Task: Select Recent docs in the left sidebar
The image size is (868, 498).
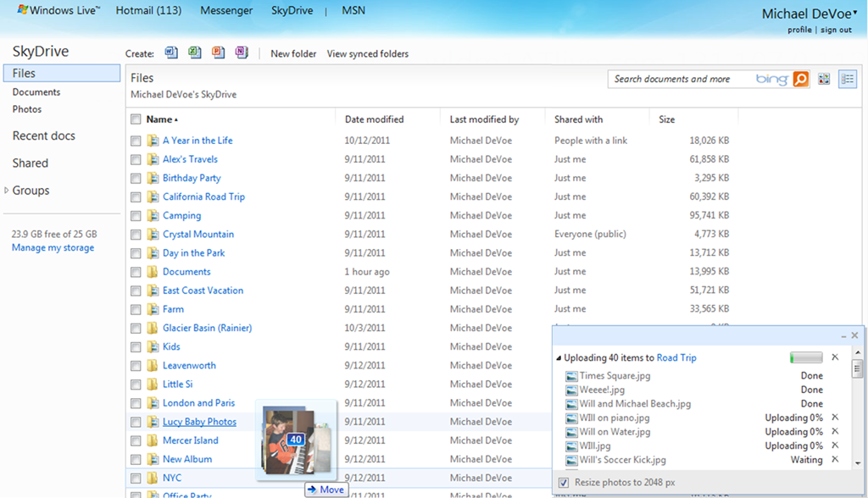Action: [43, 136]
